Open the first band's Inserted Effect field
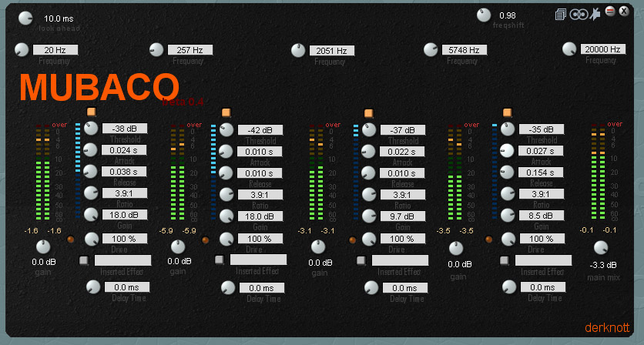The height and width of the screenshot is (345, 644). tap(122, 260)
